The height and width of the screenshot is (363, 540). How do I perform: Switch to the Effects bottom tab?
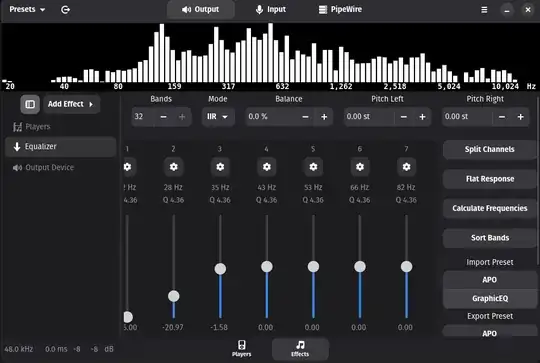coord(300,349)
